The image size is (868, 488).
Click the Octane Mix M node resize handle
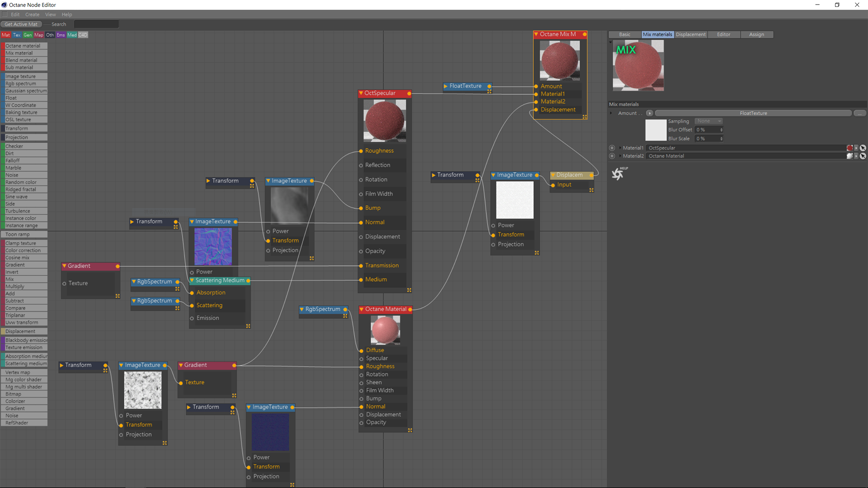[585, 117]
